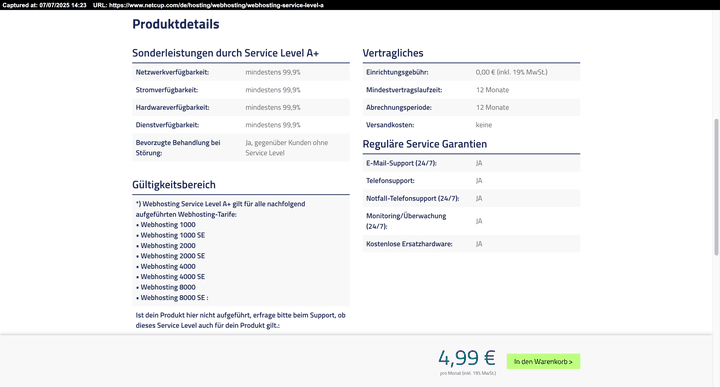Click the 'Netzwerkverfügbarkeit:' label
This screenshot has width=720, height=387.
pos(172,72)
